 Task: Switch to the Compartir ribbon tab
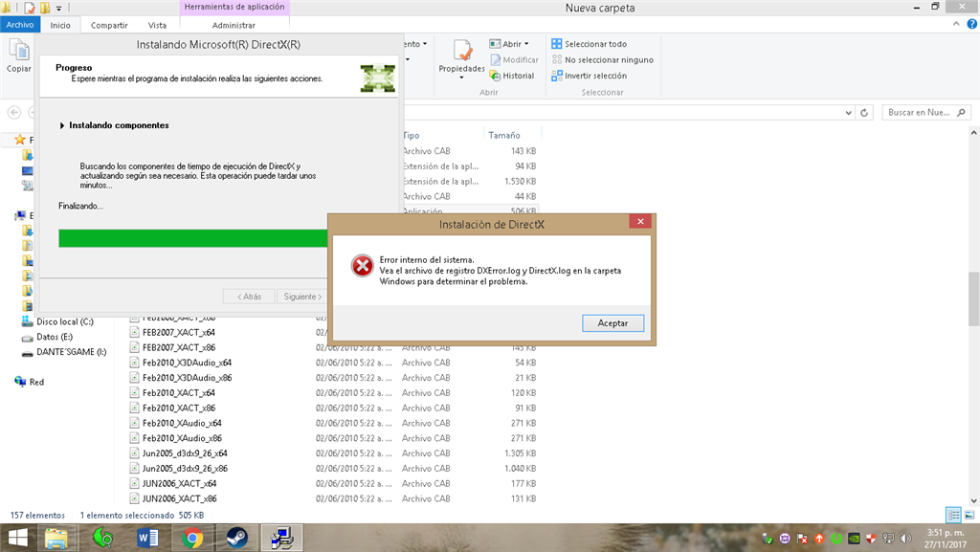click(109, 25)
